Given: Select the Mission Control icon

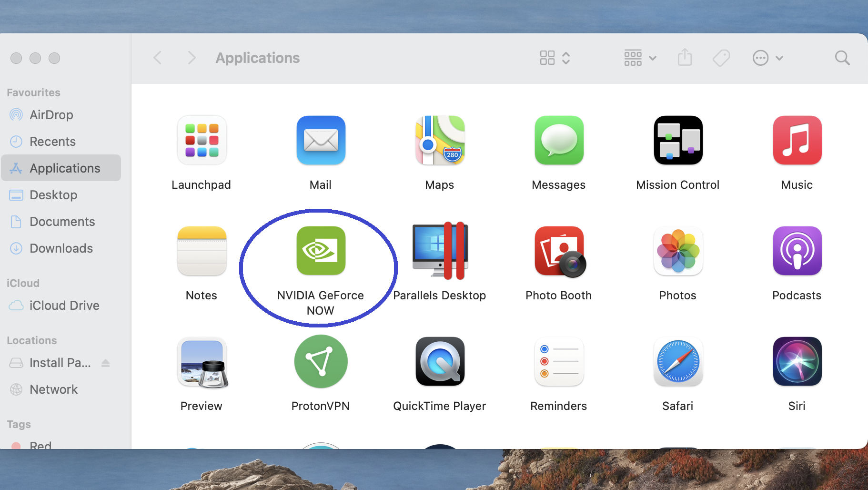Looking at the screenshot, I should [x=678, y=140].
